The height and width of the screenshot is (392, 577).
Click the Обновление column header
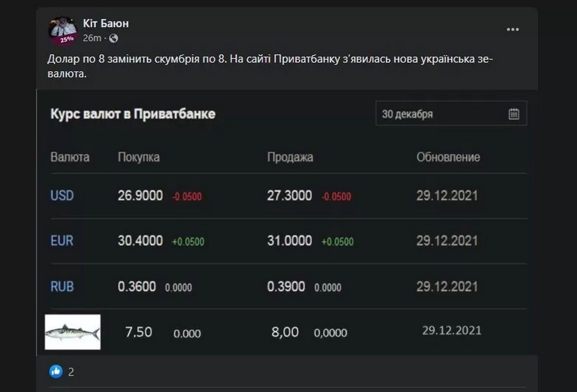click(x=448, y=157)
